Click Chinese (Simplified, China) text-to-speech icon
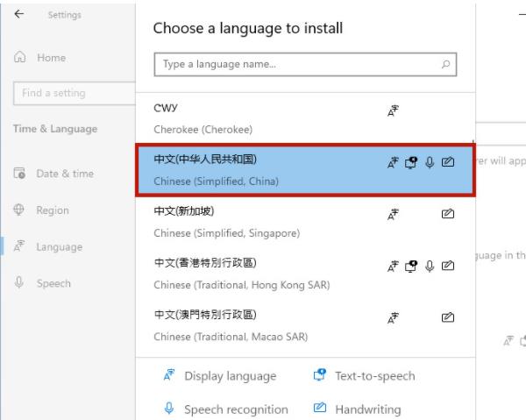Image resolution: width=526 pixels, height=420 pixels. (411, 162)
